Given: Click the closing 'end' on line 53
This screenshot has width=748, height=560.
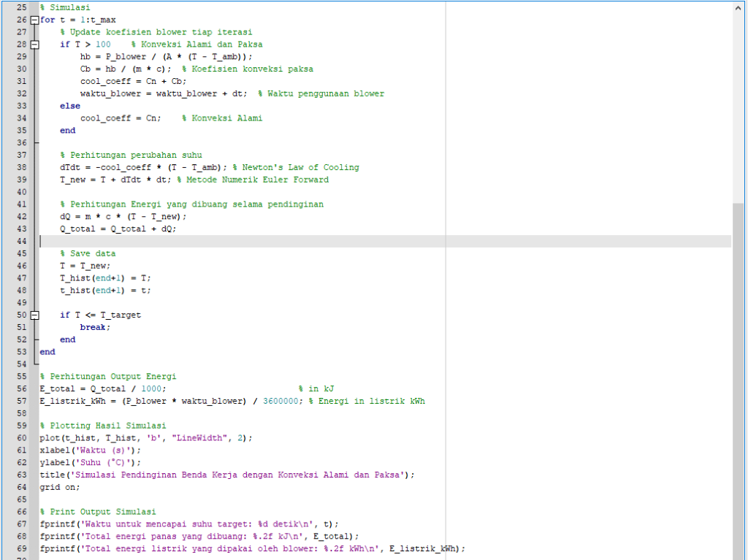Looking at the screenshot, I should [x=47, y=352].
